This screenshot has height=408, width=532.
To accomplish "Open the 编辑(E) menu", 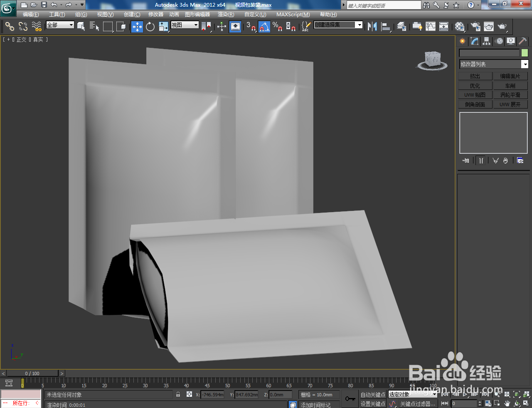I will (x=31, y=15).
